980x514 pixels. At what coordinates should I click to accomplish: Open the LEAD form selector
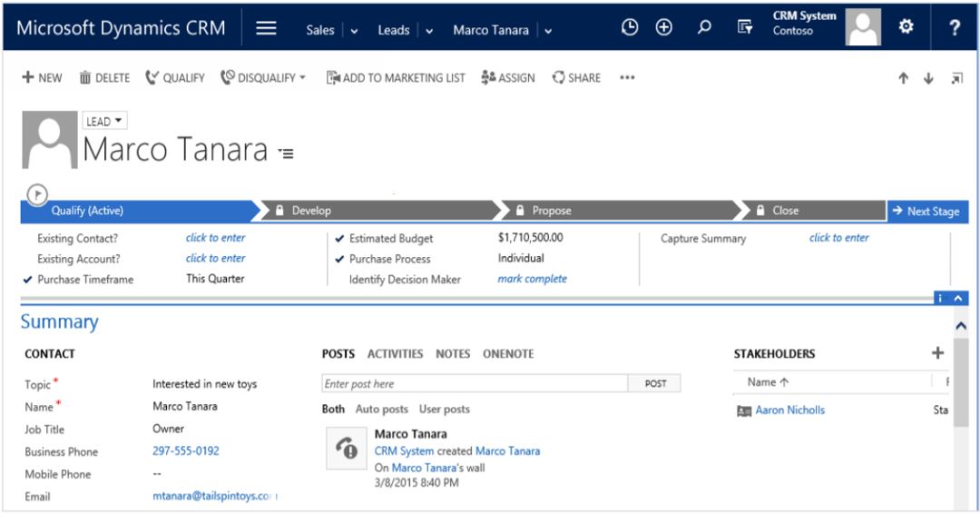pyautogui.click(x=104, y=121)
